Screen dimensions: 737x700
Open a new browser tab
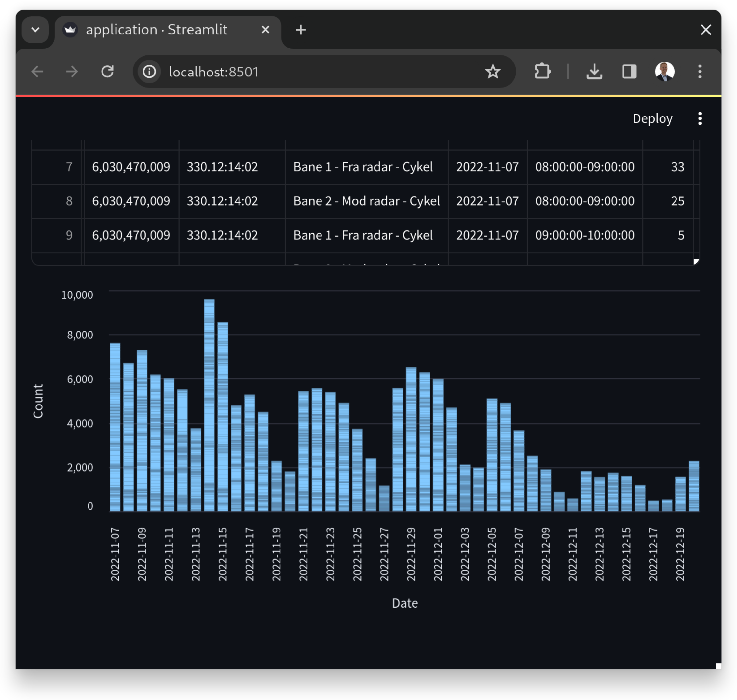301,30
